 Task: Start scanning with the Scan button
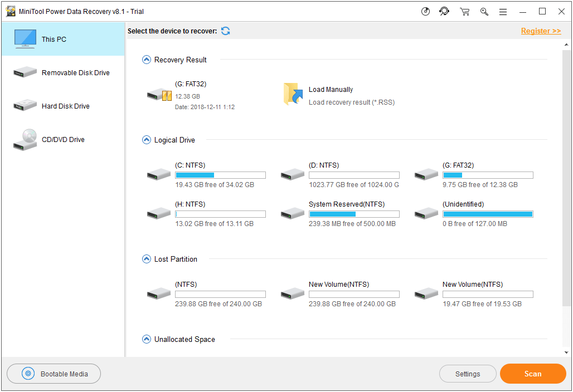532,374
